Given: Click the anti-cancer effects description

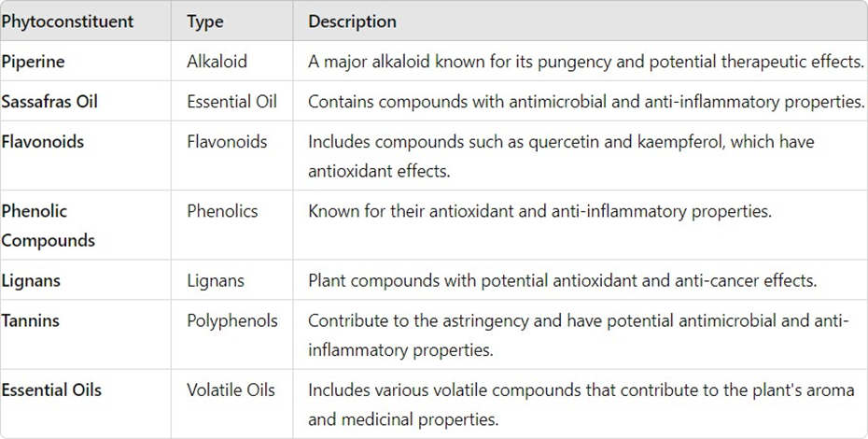Looking at the screenshot, I should point(563,280).
